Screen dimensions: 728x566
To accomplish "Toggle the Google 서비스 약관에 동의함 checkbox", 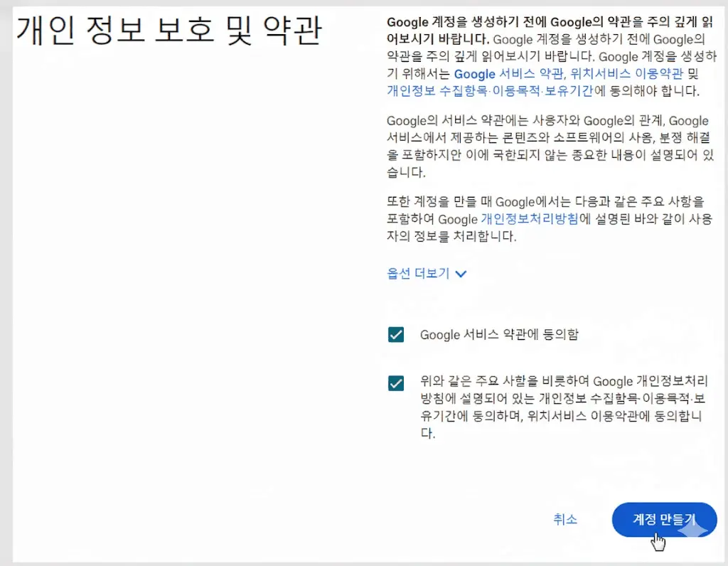I will pos(395,334).
